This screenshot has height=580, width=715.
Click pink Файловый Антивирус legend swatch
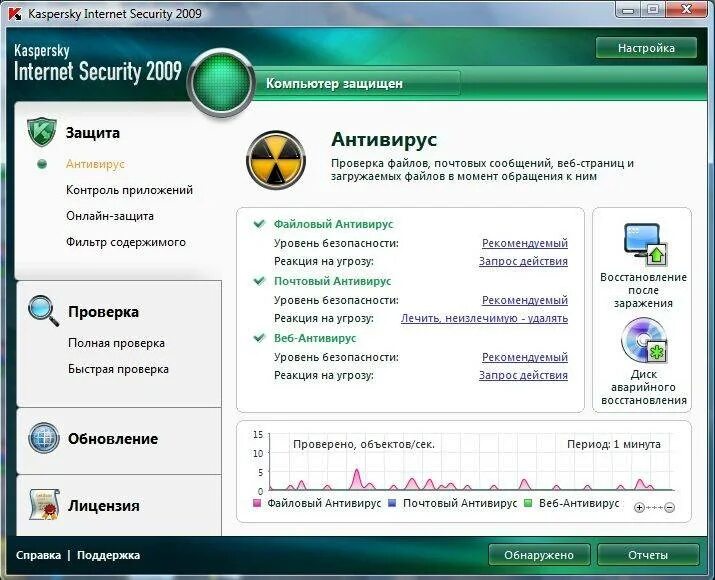point(257,503)
